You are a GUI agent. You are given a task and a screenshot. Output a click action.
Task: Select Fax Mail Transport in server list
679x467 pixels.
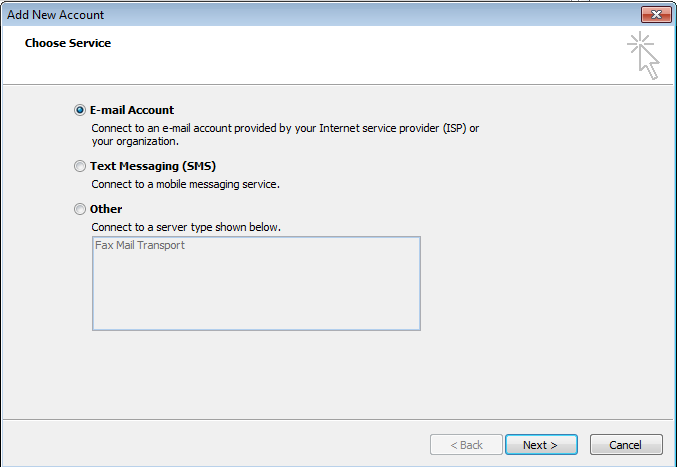(x=139, y=246)
